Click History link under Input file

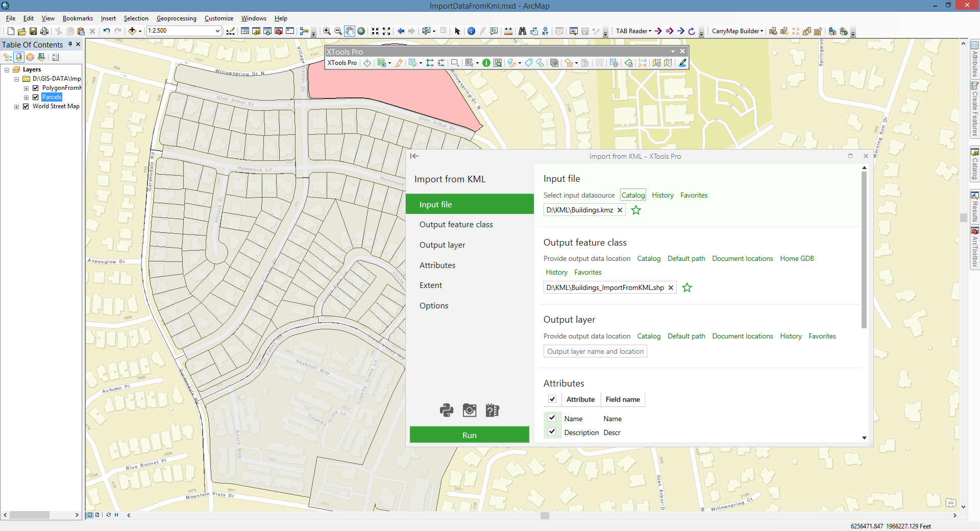pos(663,195)
